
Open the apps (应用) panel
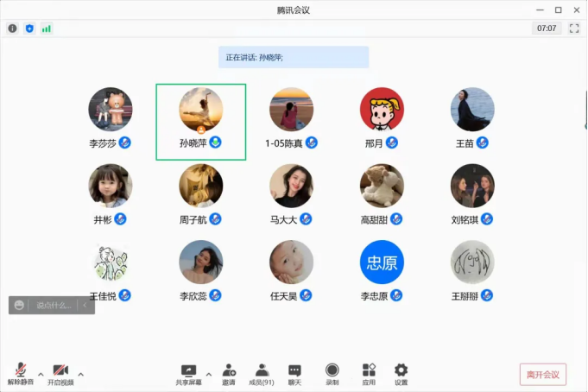[x=369, y=373]
